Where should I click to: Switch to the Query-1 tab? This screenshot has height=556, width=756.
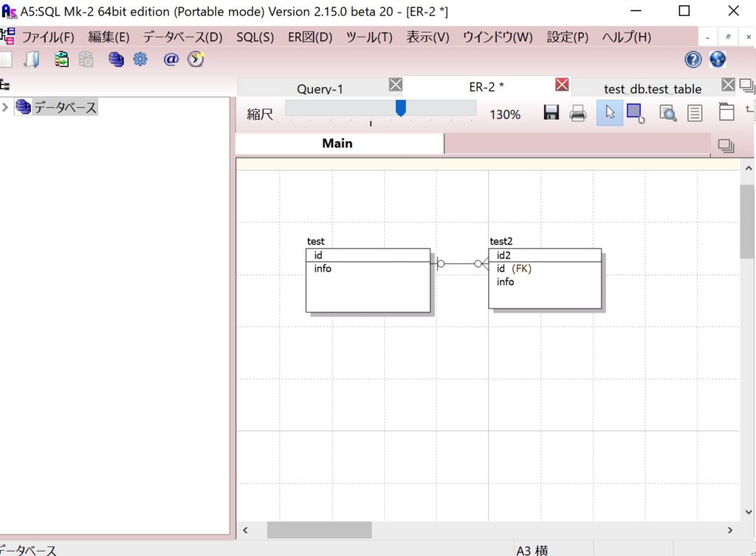click(320, 89)
